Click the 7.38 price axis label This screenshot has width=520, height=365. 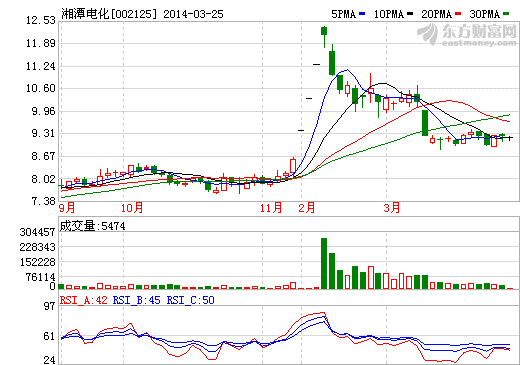click(x=43, y=201)
